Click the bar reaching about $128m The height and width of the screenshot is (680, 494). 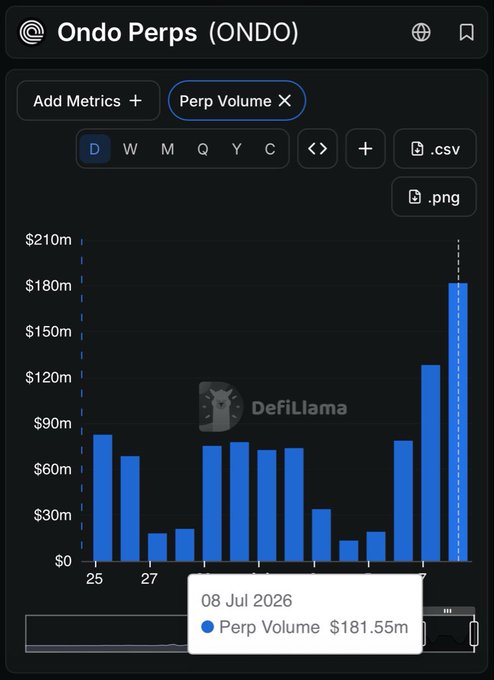tap(431, 463)
